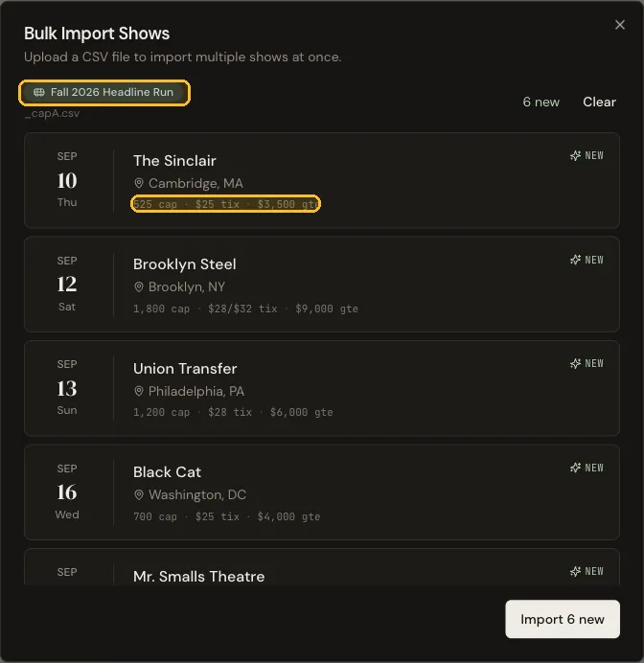Close the Bulk Import Shows dialog
This screenshot has height=663, width=644.
click(619, 25)
